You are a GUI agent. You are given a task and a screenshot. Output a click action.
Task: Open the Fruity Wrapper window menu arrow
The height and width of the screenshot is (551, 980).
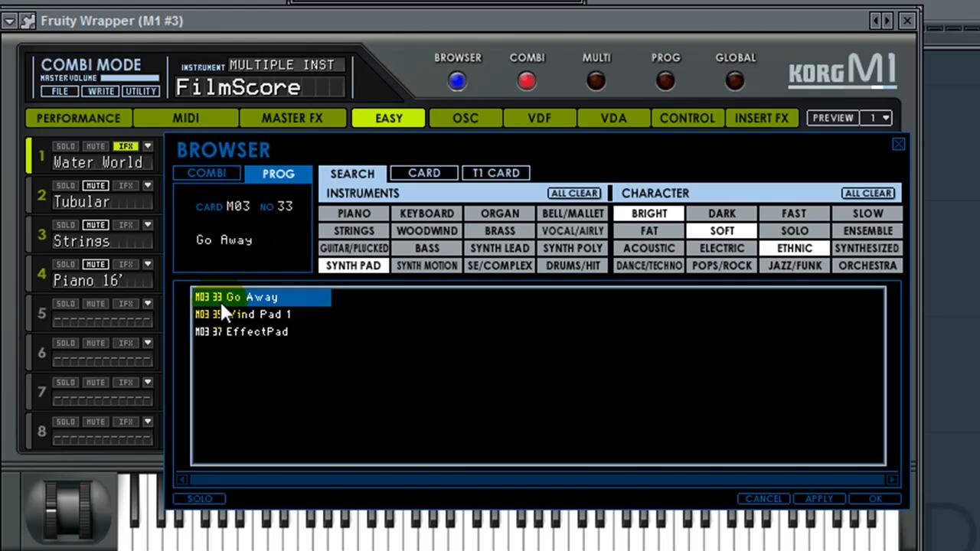click(x=9, y=21)
